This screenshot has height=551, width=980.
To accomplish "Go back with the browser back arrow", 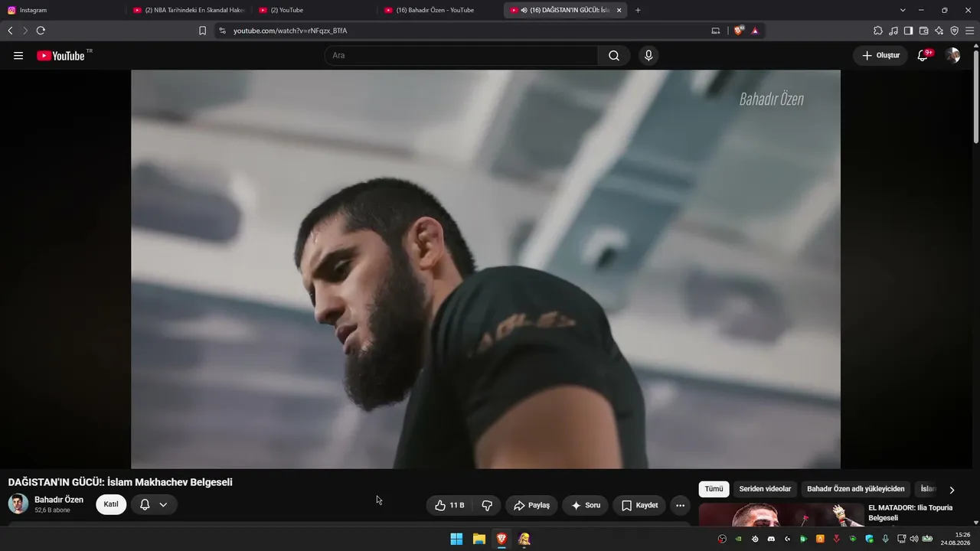I will (x=10, y=31).
